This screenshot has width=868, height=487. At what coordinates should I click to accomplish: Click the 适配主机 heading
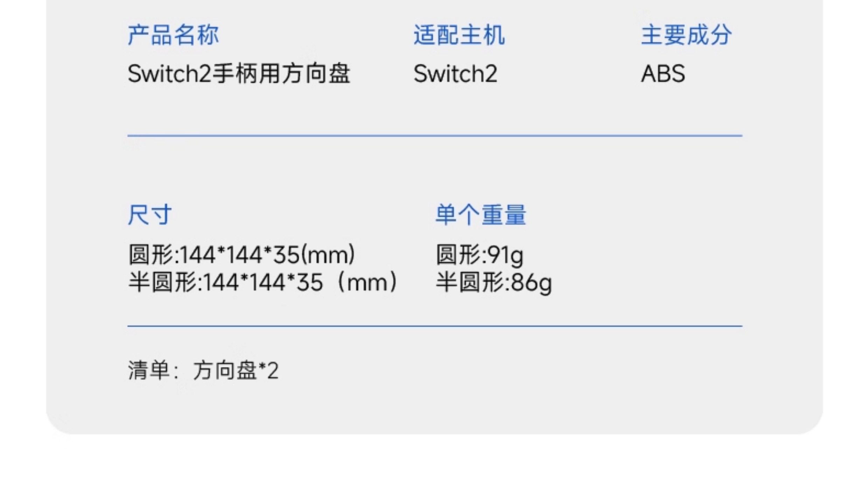459,35
